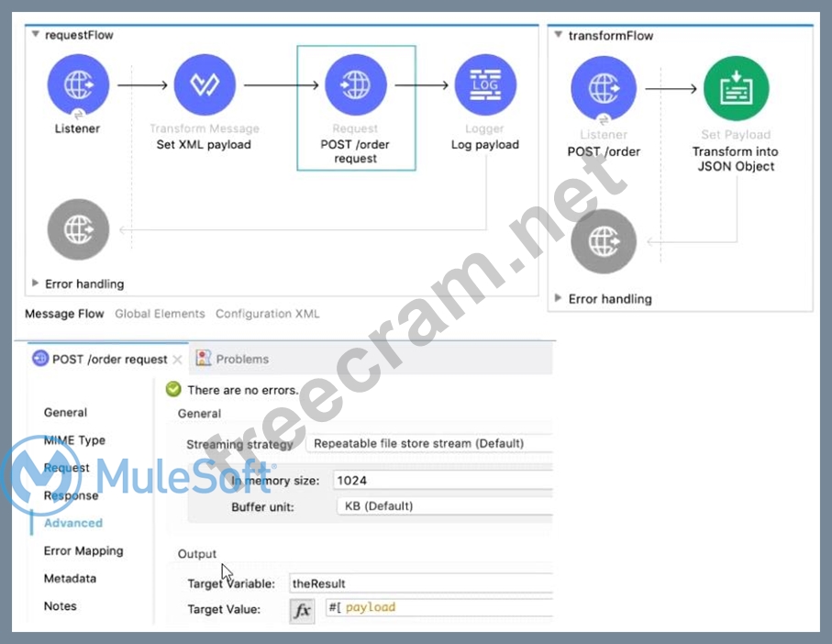This screenshot has width=832, height=644.
Task: Expand Error handling in requestFlow
Action: 36,283
